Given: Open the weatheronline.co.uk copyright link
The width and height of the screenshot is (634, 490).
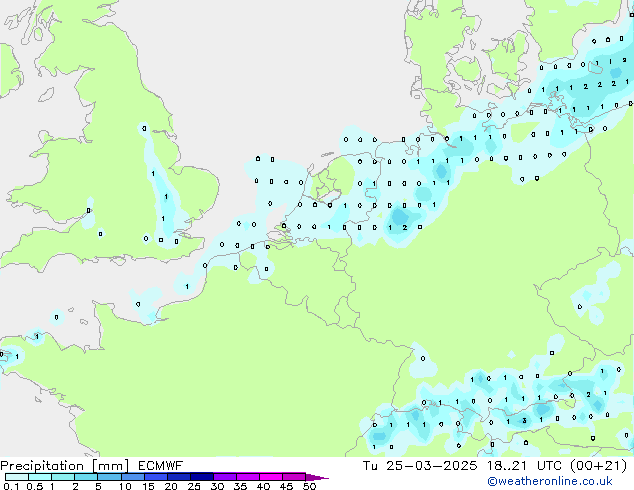Looking at the screenshot, I should click(x=550, y=482).
